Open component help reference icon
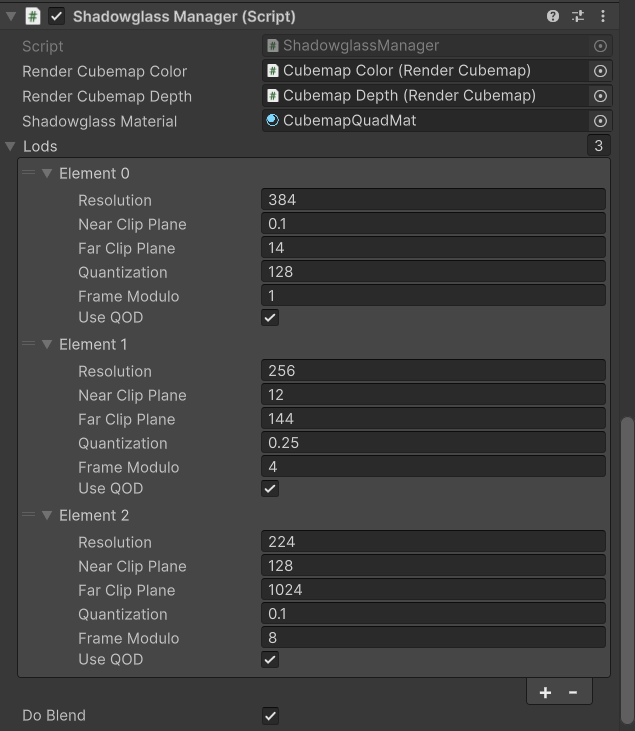 click(x=553, y=17)
